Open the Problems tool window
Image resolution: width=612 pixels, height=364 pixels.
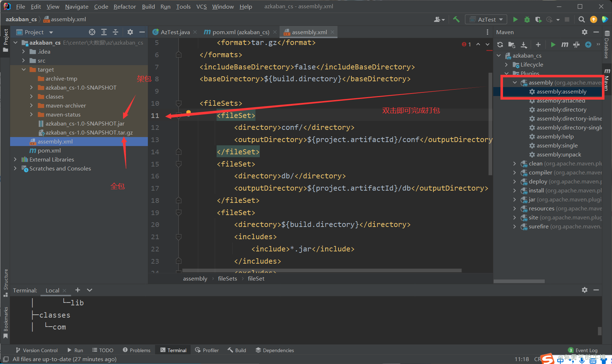pos(136,350)
